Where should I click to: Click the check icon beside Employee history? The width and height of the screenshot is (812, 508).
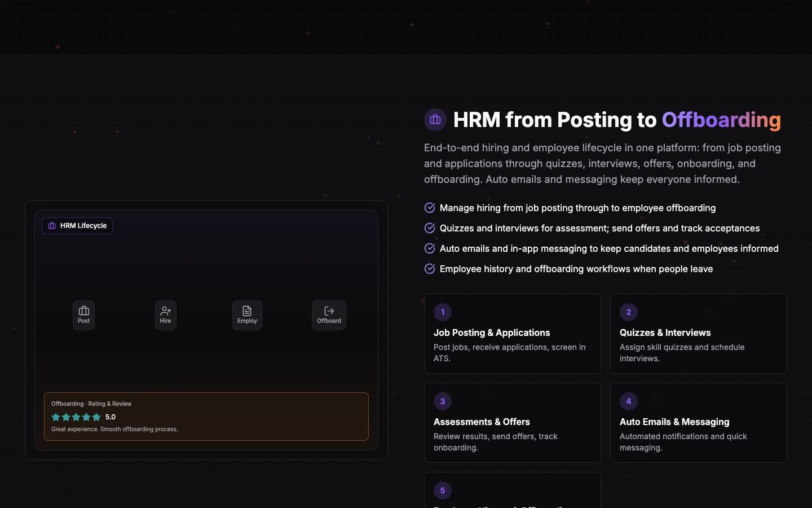(430, 269)
